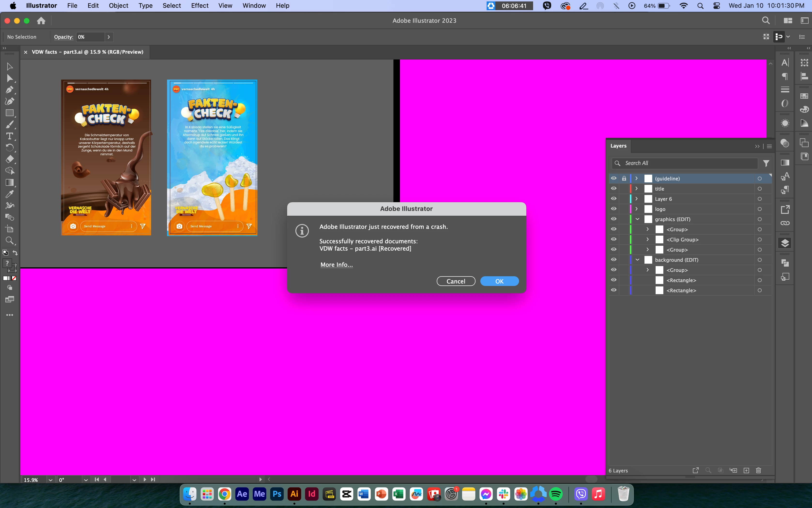Hide the title layer
812x508 pixels.
614,189
